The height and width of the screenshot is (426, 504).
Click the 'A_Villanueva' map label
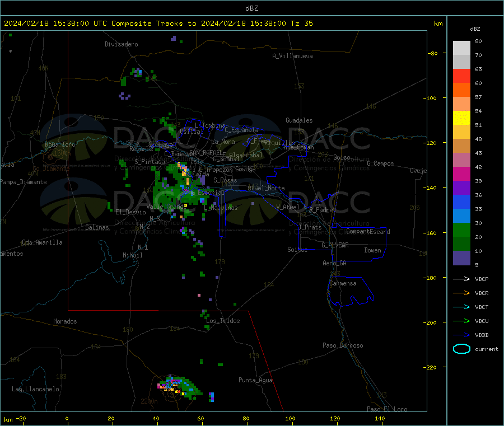pyautogui.click(x=292, y=56)
